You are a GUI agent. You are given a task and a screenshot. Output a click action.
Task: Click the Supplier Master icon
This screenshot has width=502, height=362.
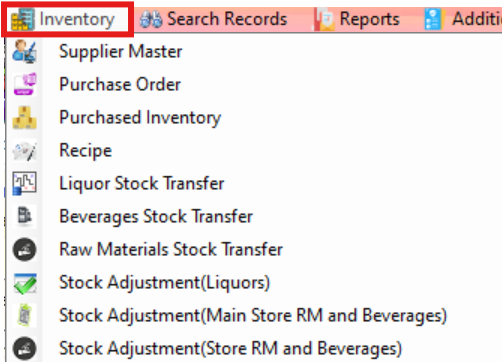point(24,51)
